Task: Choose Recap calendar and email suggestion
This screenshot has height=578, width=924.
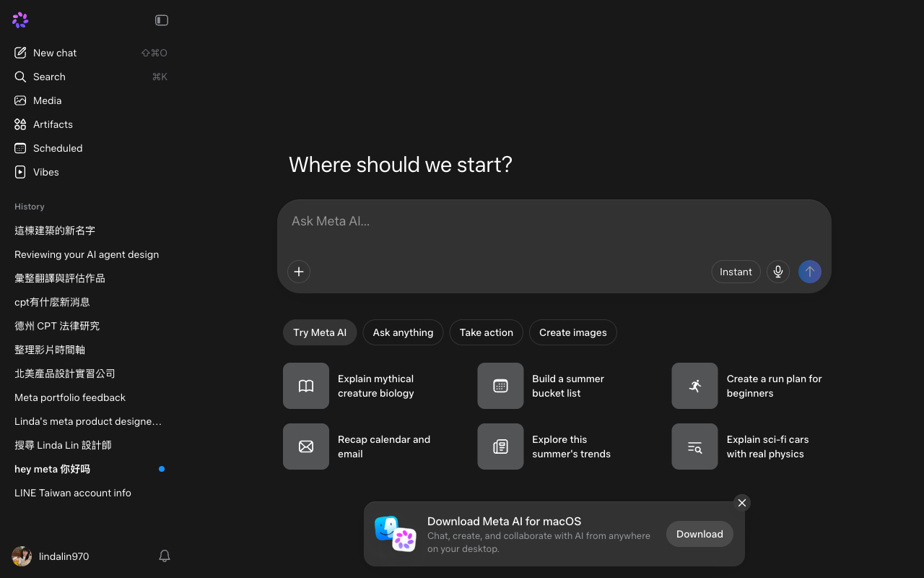Action: (384, 447)
